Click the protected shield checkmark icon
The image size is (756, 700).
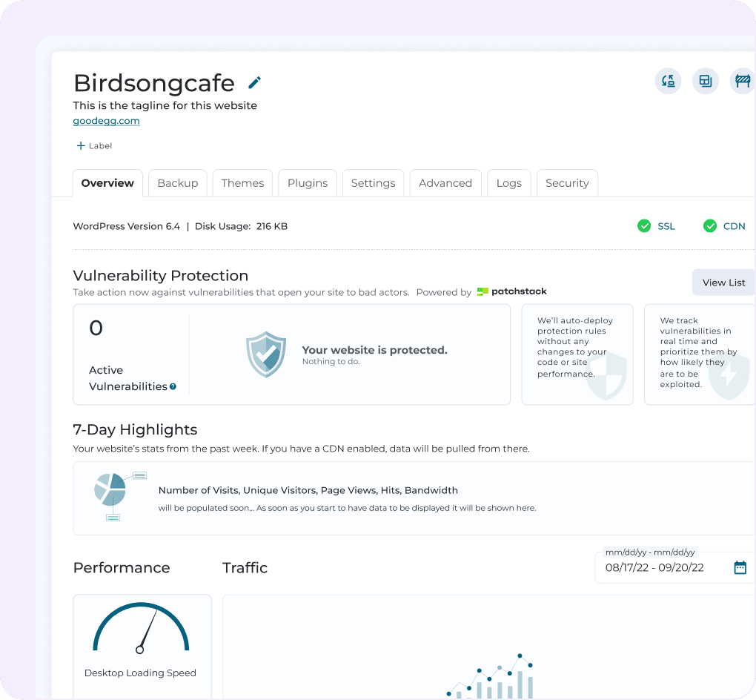pyautogui.click(x=265, y=354)
